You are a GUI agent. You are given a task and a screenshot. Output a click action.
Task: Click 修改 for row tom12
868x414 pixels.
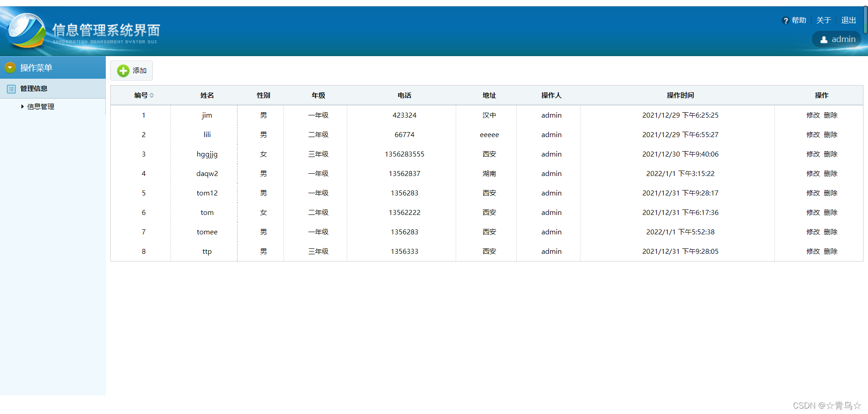[813, 193]
